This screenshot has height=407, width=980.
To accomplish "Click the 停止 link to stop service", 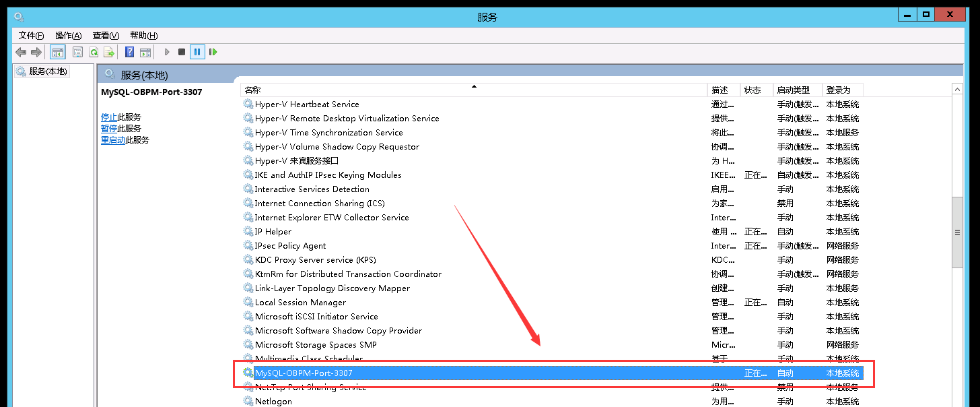I will pos(109,117).
